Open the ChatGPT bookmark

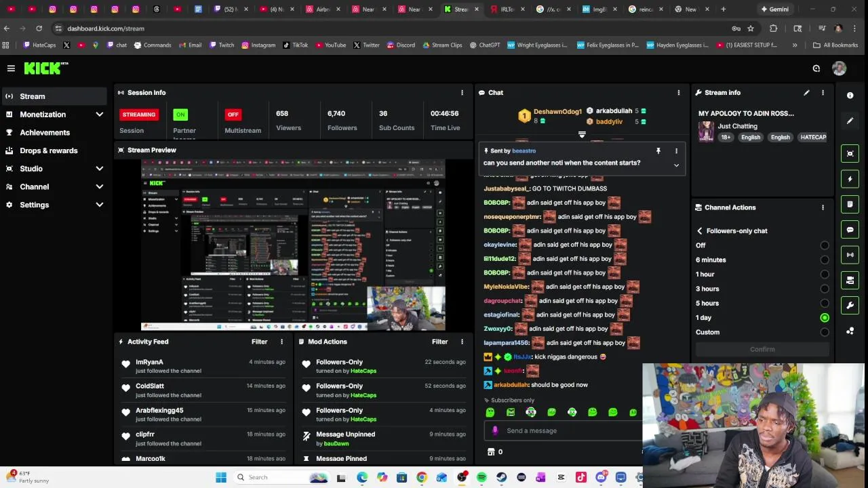(x=485, y=45)
